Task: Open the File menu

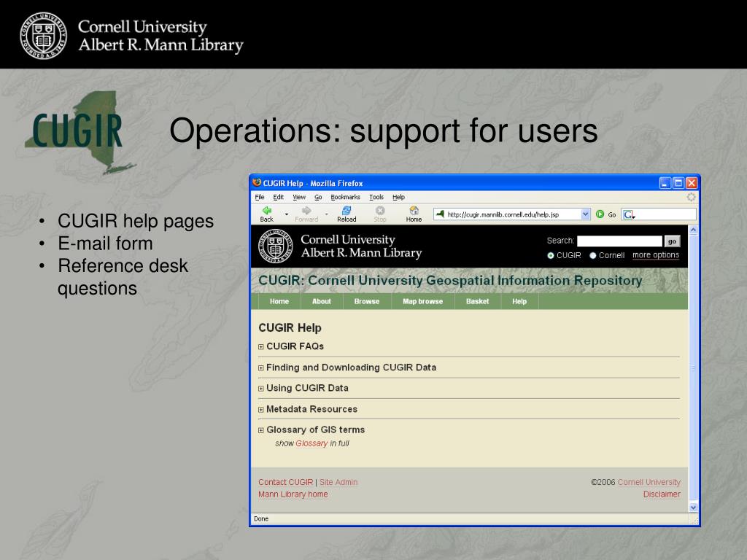Action: pos(260,197)
